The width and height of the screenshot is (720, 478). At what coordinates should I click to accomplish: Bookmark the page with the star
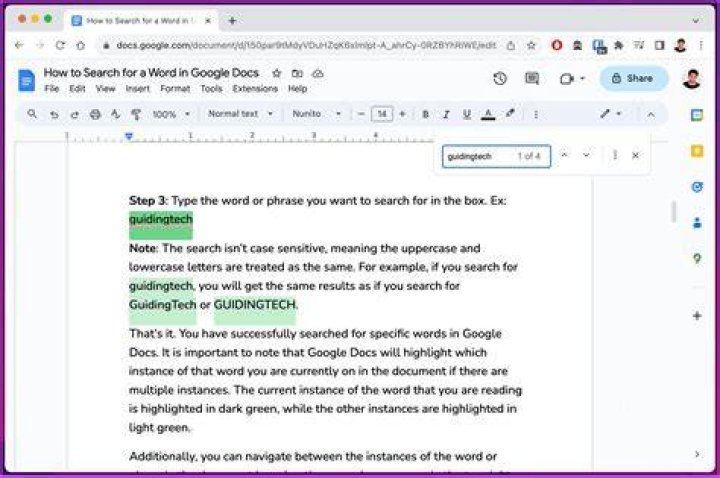click(531, 45)
